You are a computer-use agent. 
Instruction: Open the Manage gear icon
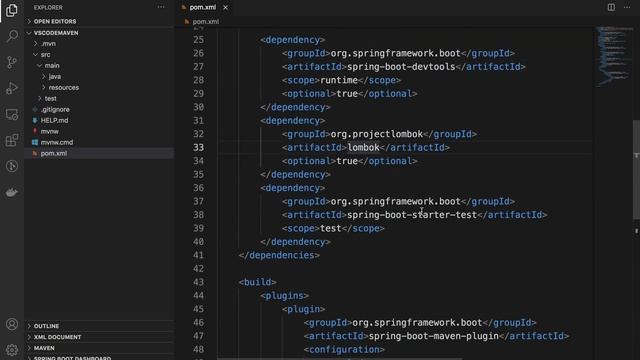12,349
